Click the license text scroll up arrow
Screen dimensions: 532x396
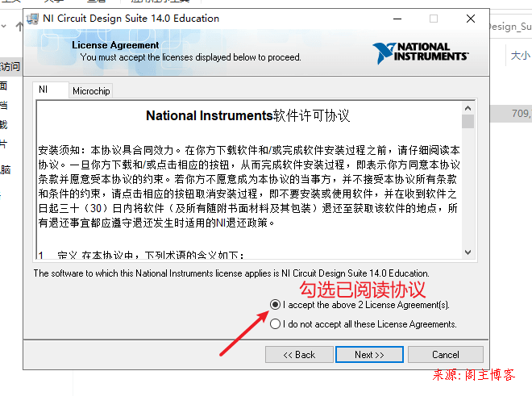pyautogui.click(x=468, y=108)
